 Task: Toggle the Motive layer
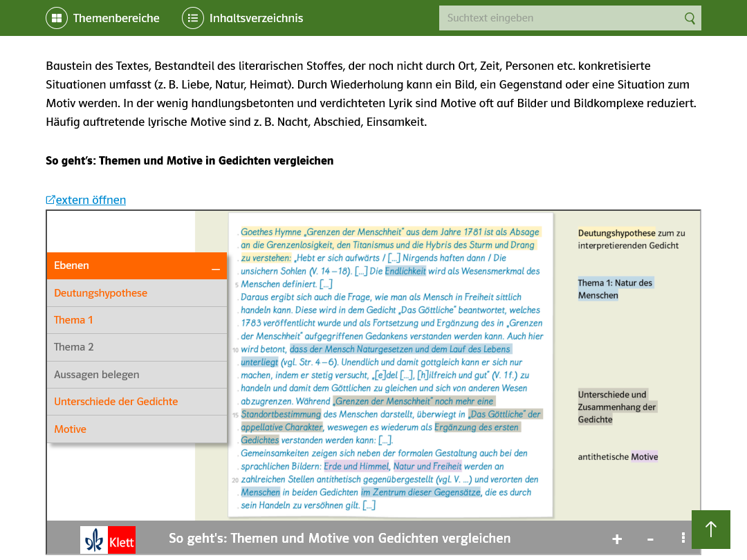(x=137, y=429)
